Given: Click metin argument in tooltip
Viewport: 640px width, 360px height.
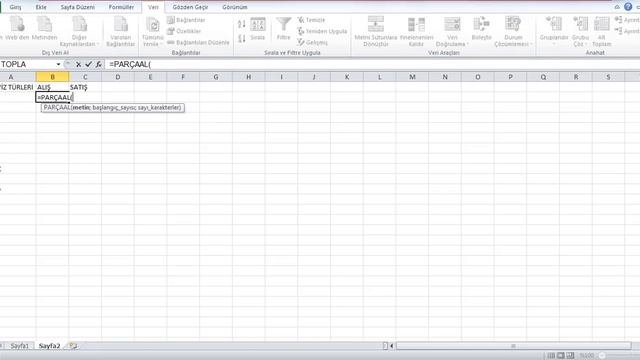Looking at the screenshot, I should (x=81, y=108).
